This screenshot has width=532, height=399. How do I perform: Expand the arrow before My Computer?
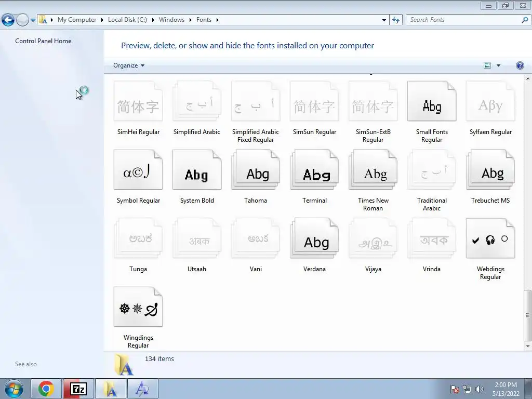click(x=51, y=20)
